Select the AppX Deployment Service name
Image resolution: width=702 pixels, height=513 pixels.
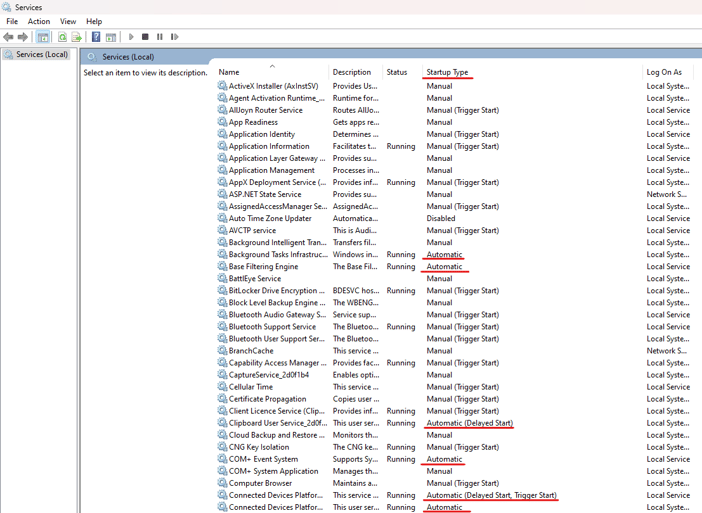coord(277,182)
